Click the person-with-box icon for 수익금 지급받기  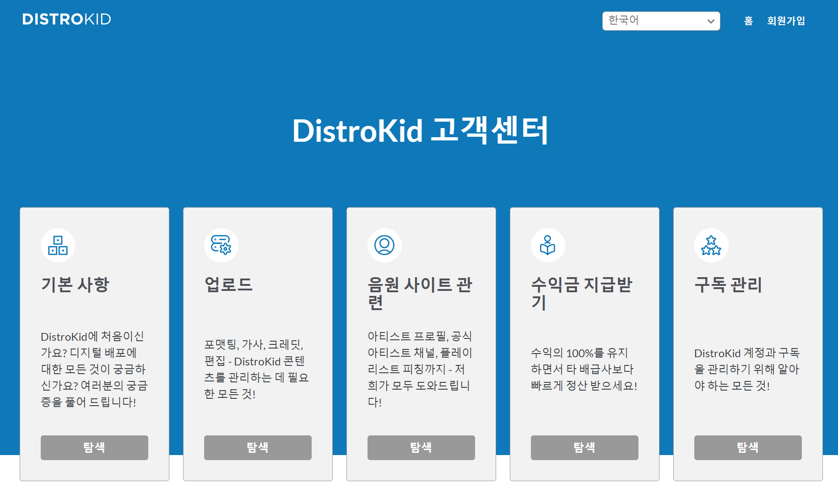548,245
